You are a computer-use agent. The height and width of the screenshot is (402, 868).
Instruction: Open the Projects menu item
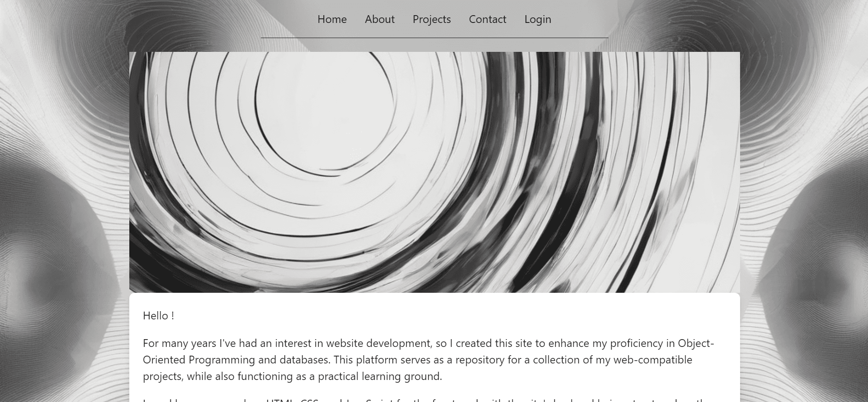[x=431, y=19]
